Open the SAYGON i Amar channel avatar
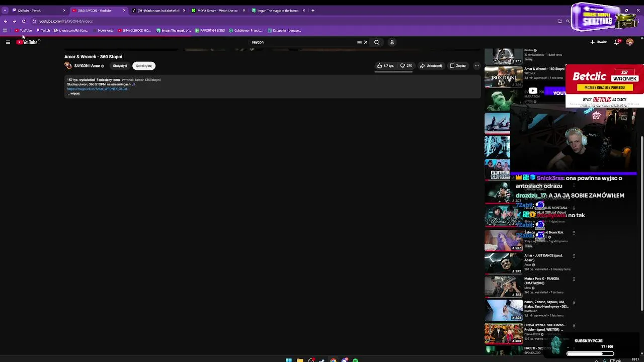Image resolution: width=644 pixels, height=362 pixels. pyautogui.click(x=68, y=66)
